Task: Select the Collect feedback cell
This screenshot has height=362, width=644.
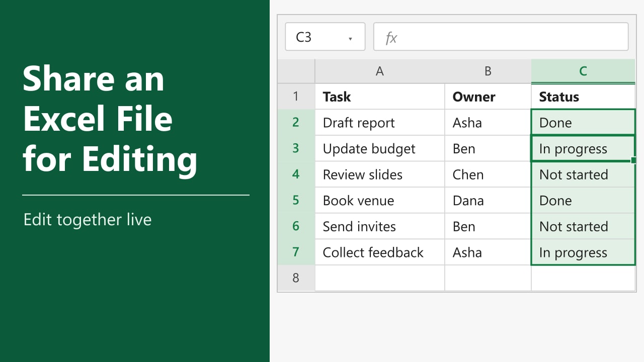Action: [380, 252]
